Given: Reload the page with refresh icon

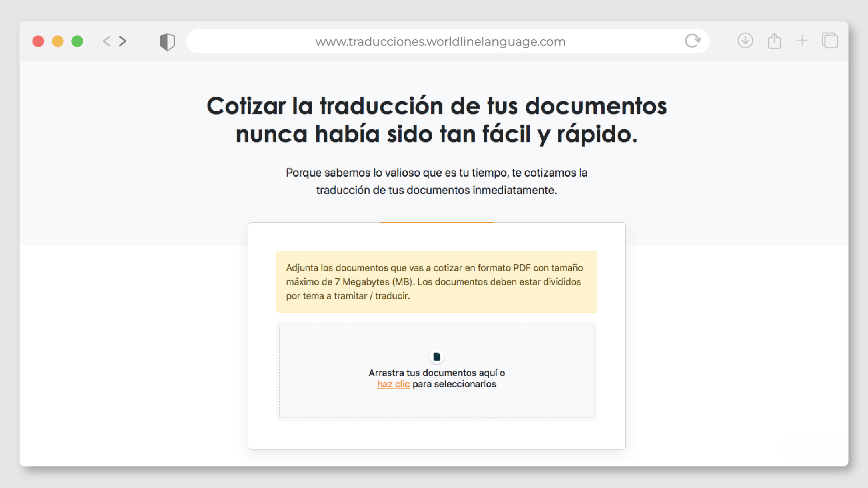Looking at the screenshot, I should (692, 41).
